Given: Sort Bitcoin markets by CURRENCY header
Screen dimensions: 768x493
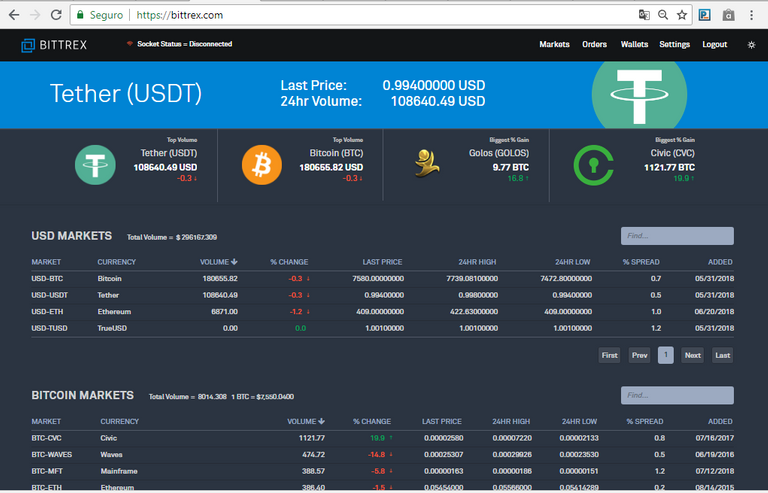Looking at the screenshot, I should click(120, 422).
